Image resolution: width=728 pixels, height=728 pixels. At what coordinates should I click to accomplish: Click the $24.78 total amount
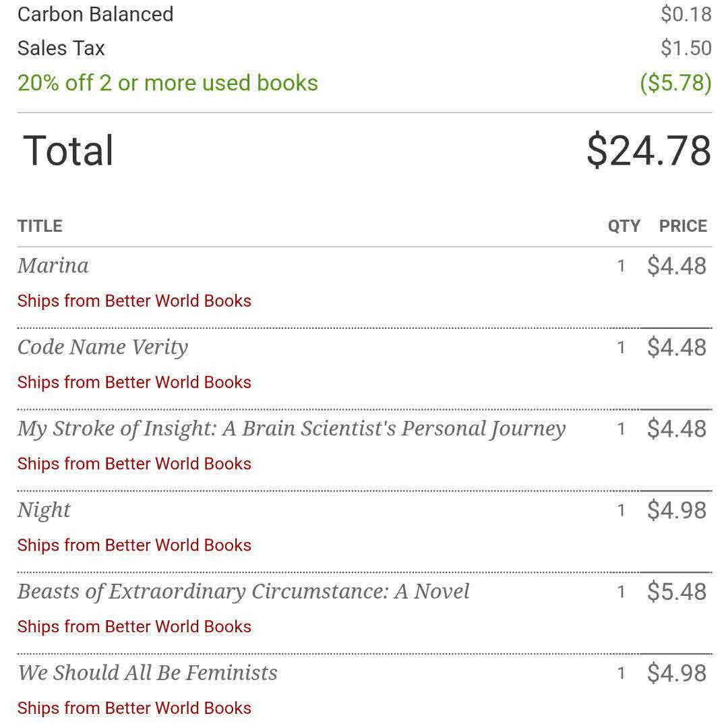pyautogui.click(x=648, y=150)
